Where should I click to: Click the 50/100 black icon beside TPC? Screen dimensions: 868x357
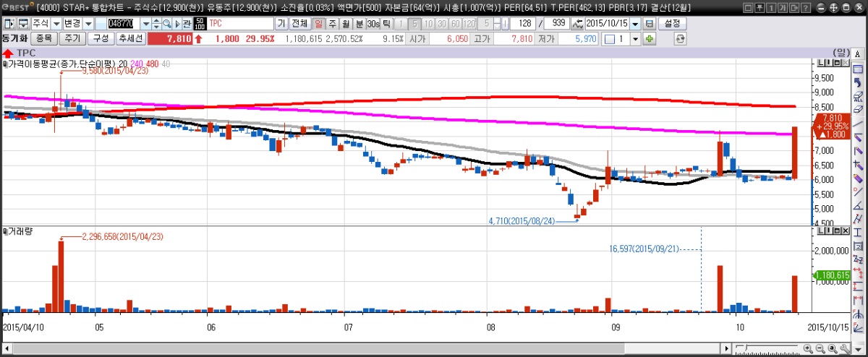pyautogui.click(x=202, y=24)
